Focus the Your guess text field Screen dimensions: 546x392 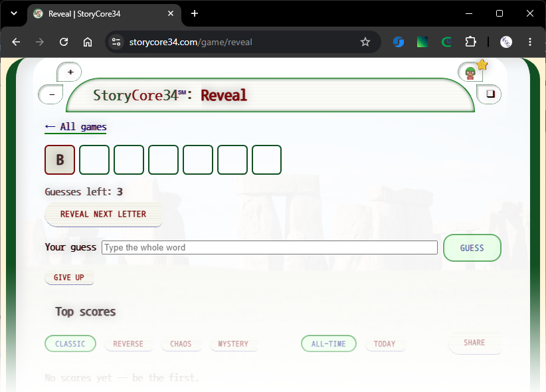point(270,247)
